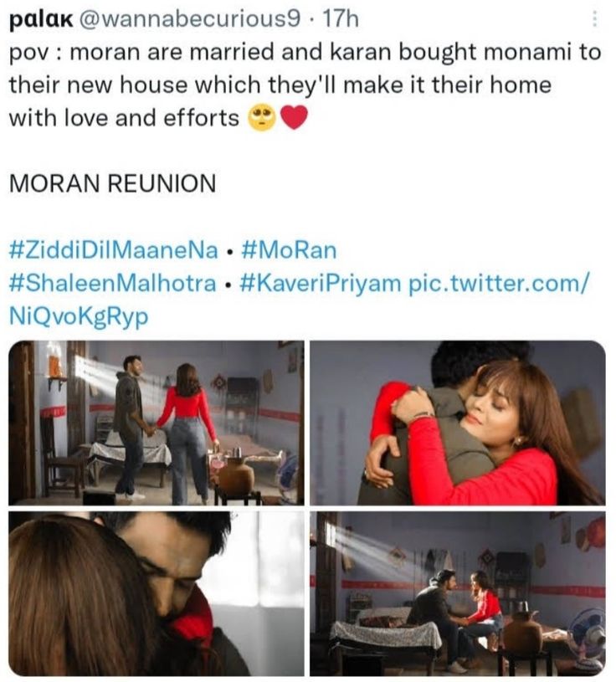The image size is (616, 682).
Task: Click the palak display name
Action: pyautogui.click(x=41, y=20)
